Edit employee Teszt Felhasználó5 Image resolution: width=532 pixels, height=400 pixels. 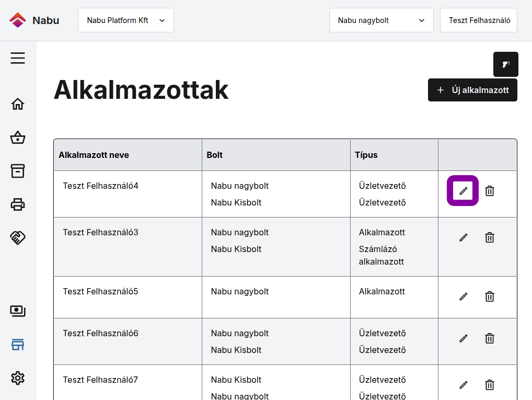coord(464,296)
